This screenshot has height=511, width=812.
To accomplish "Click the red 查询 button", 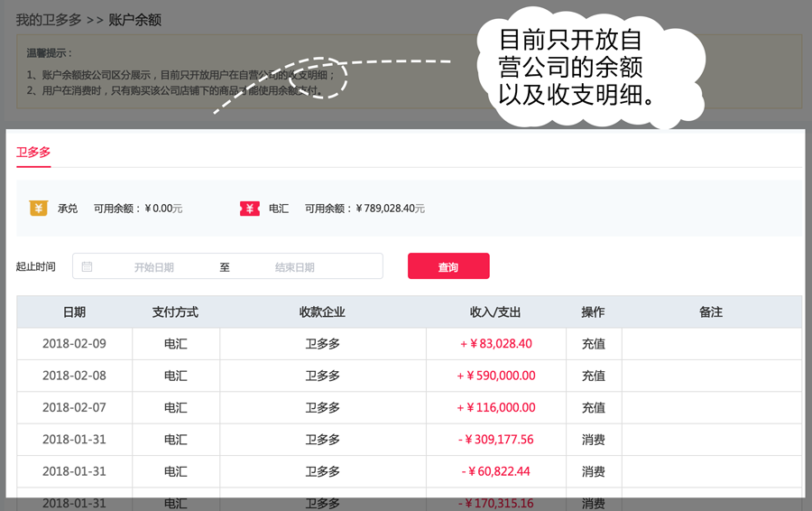I will click(x=448, y=265).
